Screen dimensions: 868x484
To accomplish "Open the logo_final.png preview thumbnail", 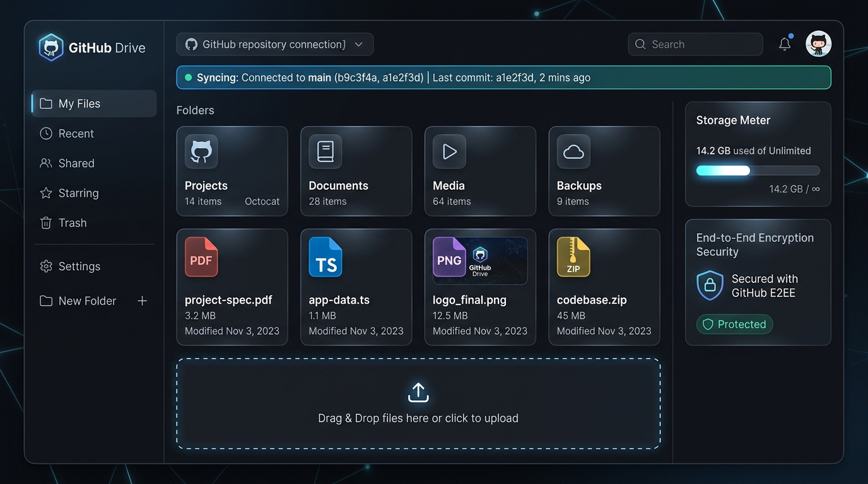I will [480, 261].
